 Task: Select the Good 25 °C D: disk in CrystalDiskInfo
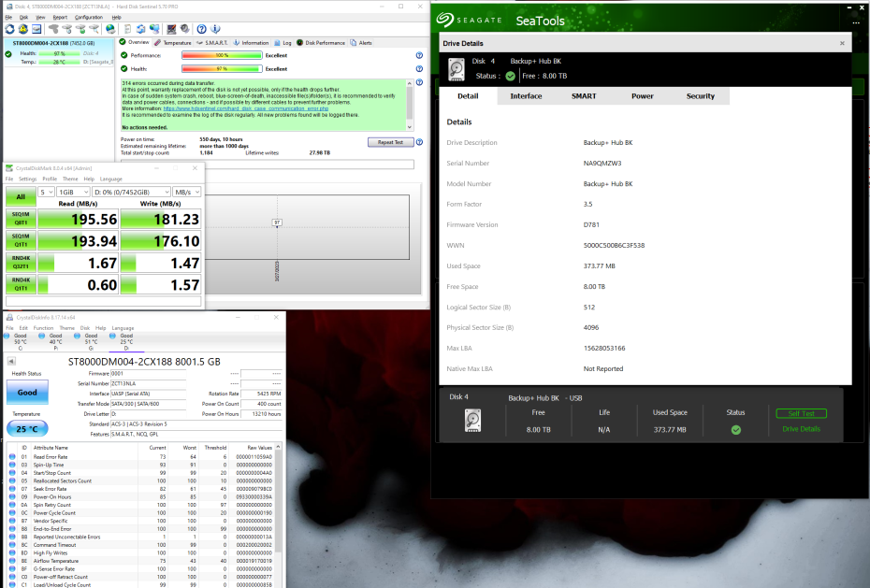pos(125,341)
